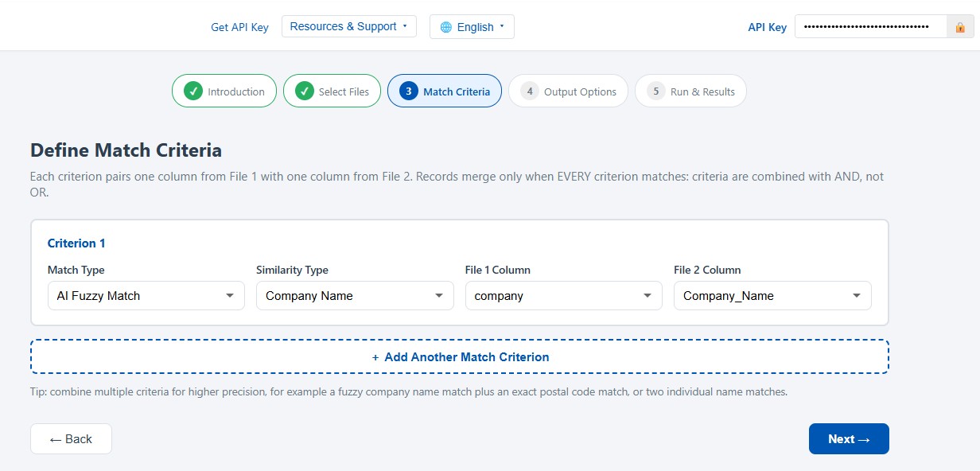This screenshot has width=980, height=471.
Task: Click the lock icon beside API Key
Action: click(x=960, y=27)
